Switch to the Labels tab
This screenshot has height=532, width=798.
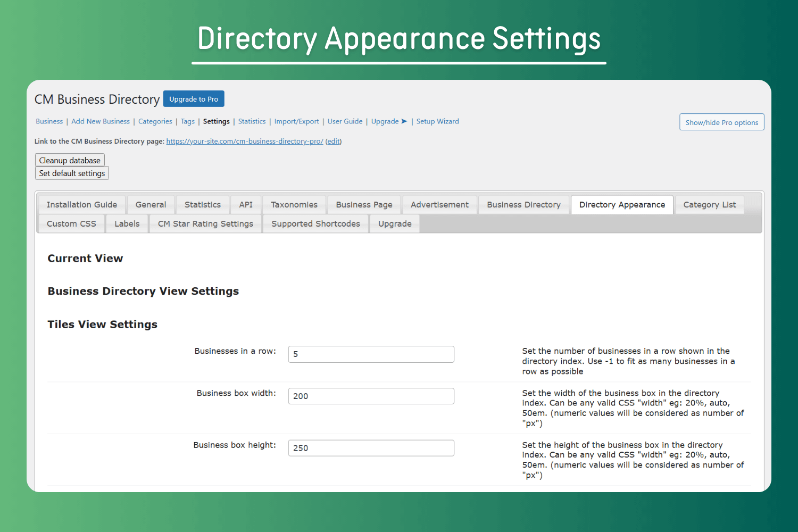pos(127,224)
